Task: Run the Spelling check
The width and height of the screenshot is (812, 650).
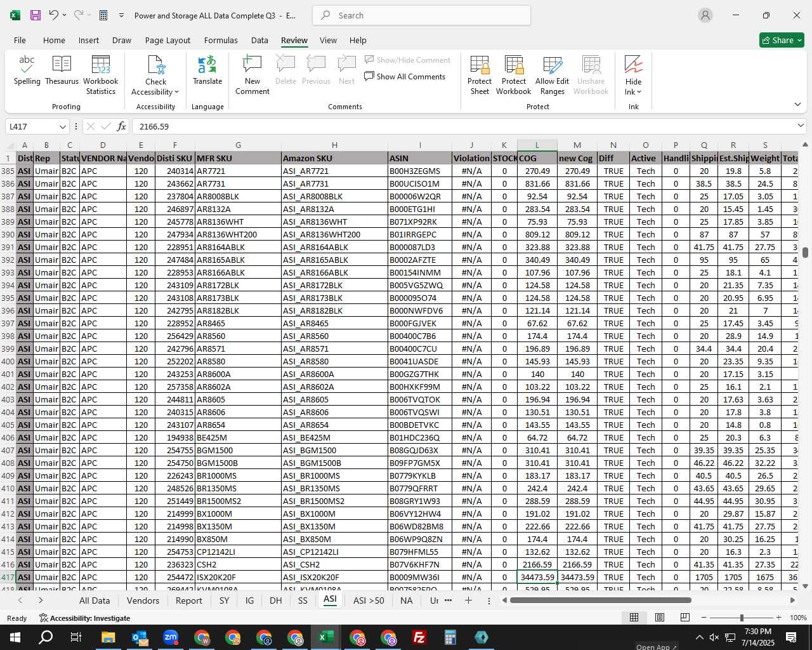Action: click(x=27, y=70)
